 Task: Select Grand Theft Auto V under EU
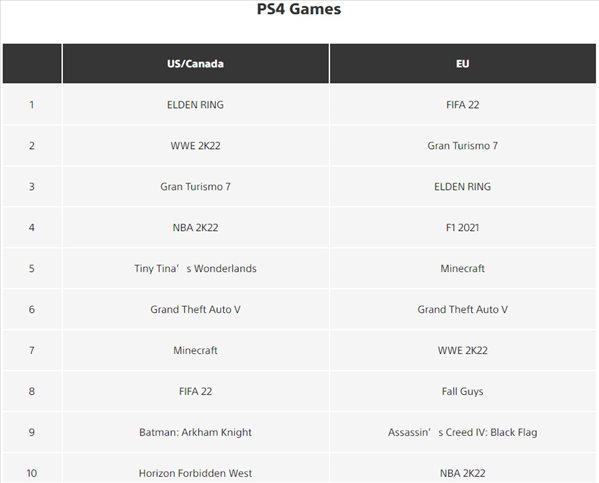(462, 309)
